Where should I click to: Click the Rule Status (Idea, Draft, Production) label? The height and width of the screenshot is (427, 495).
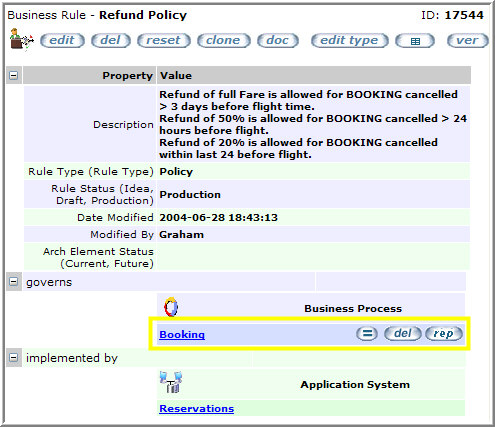(x=102, y=195)
